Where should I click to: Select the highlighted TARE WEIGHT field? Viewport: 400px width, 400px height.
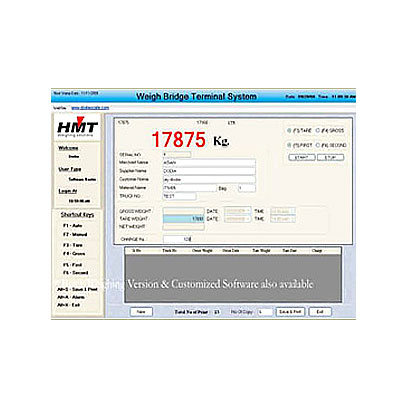click(183, 219)
